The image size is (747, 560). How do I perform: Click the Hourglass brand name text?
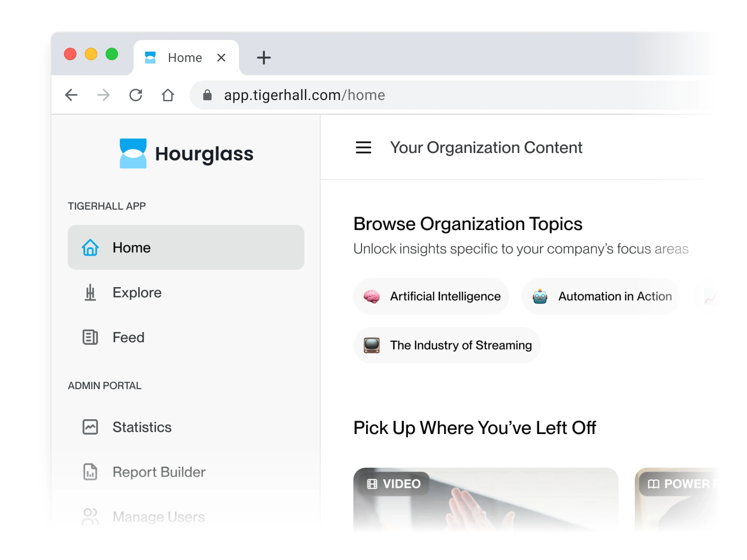tap(204, 154)
